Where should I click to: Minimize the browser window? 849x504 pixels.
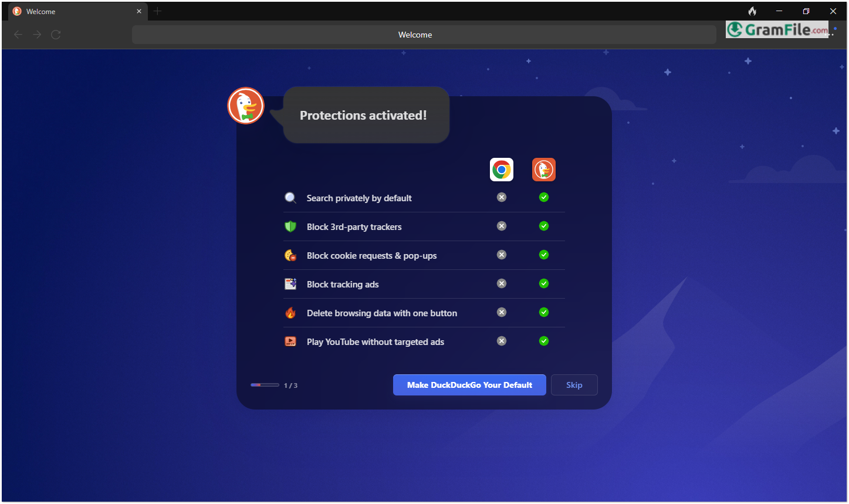click(x=779, y=11)
